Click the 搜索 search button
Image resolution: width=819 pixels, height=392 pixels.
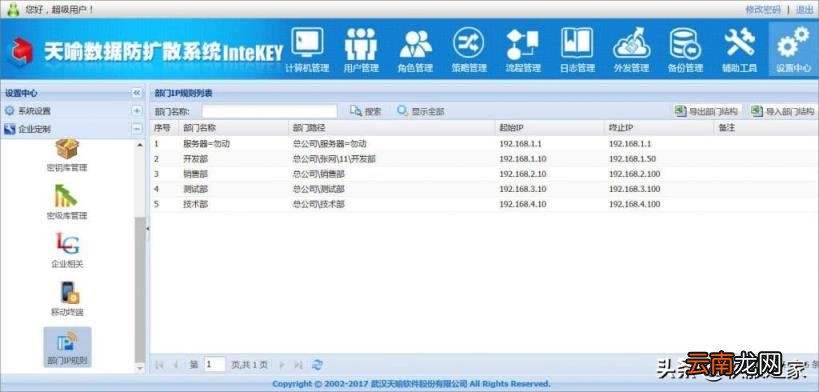click(366, 111)
